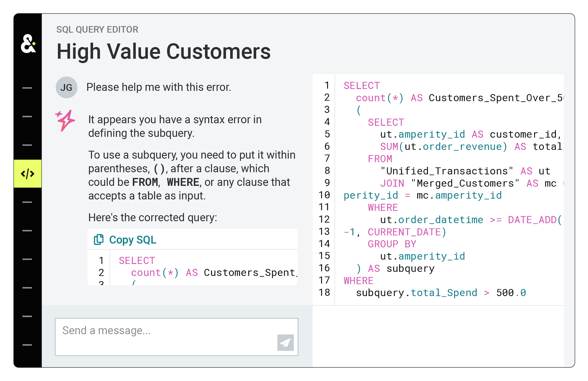Select the sidebar dash below code icon

tap(27, 202)
